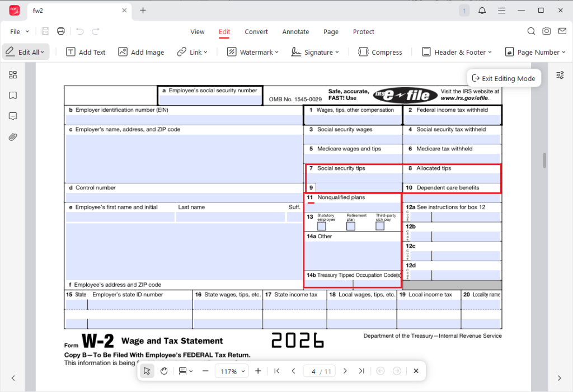This screenshot has height=392, width=573.
Task: Click the zoom out minus button
Action: 205,371
